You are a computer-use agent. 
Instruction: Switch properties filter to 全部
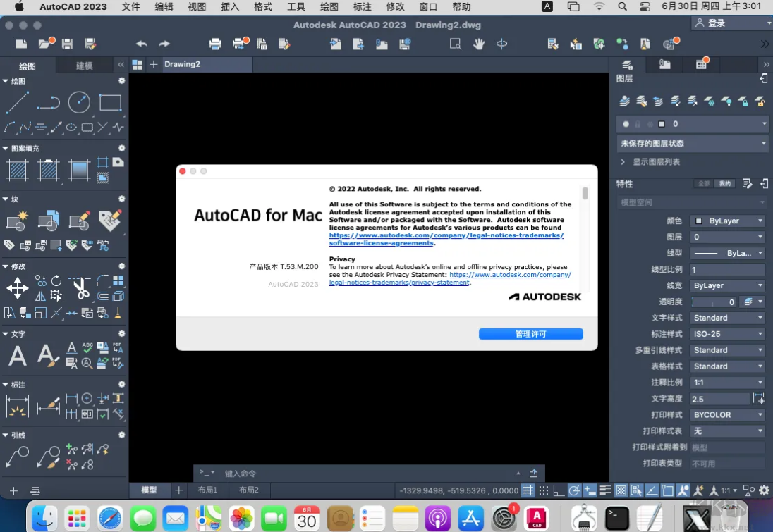703,184
